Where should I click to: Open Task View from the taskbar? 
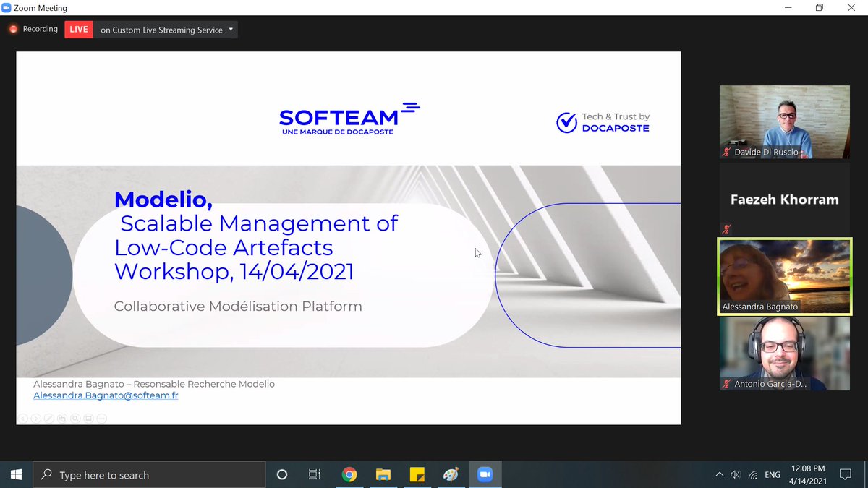[315, 474]
